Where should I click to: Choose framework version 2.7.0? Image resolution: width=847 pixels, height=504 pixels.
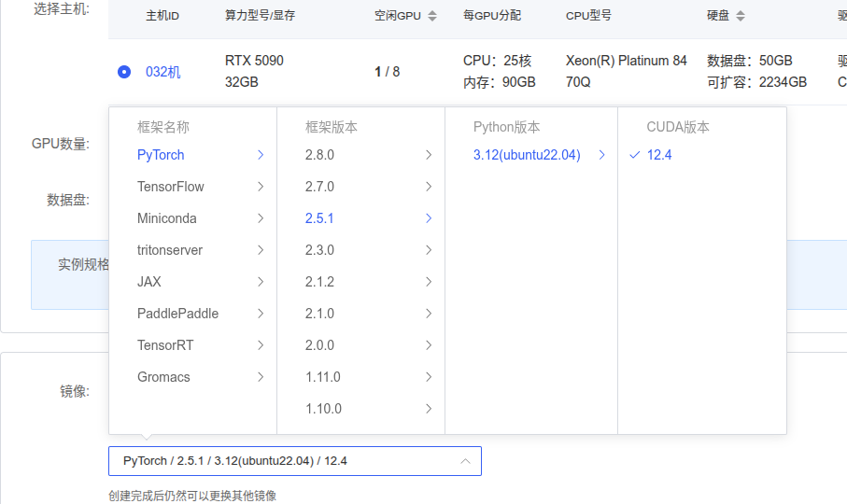point(319,187)
